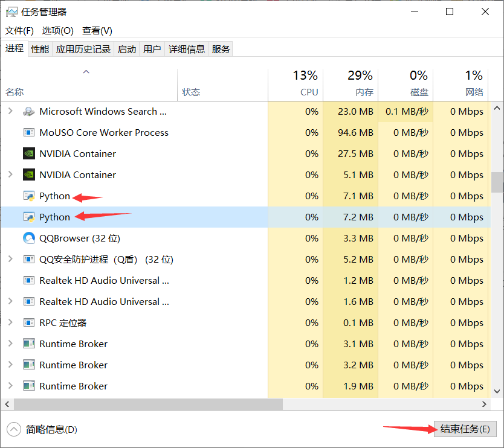Sort by the CPU column header
The width and height of the screenshot is (504, 448).
(x=296, y=85)
